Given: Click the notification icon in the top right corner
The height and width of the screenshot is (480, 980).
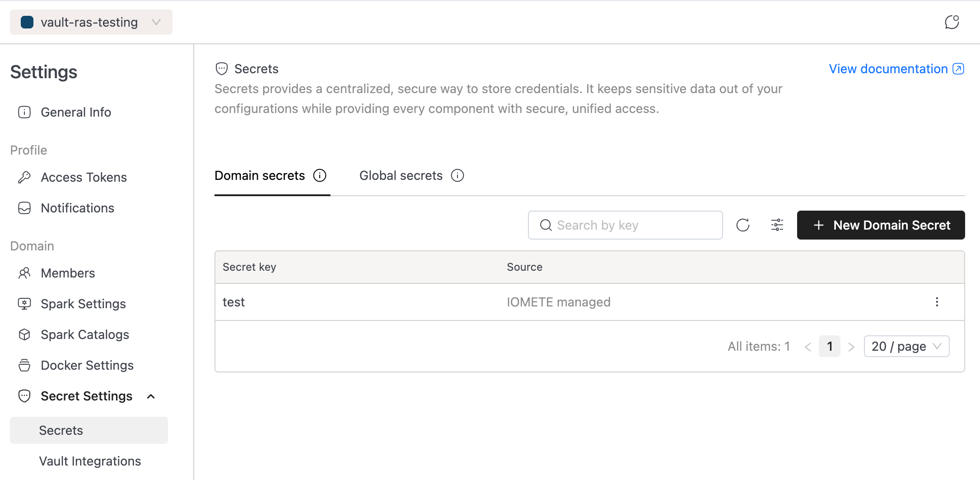Looking at the screenshot, I should tap(952, 22).
